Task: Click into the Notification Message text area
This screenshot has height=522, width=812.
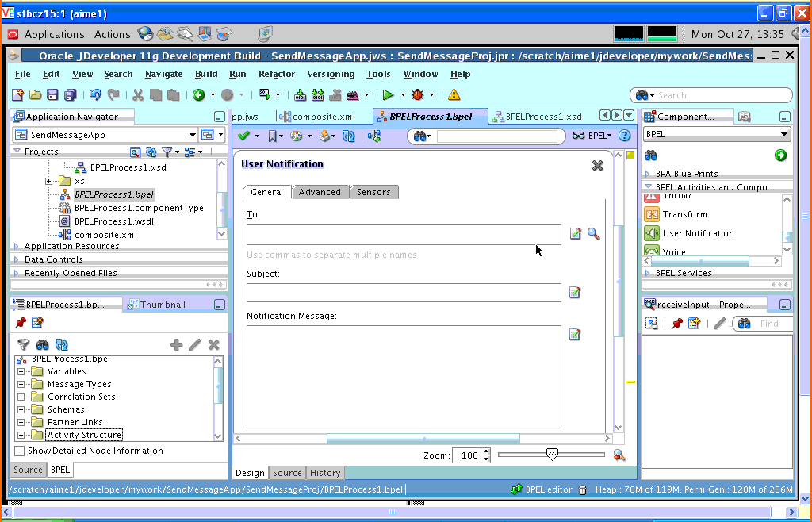Action: click(404, 377)
